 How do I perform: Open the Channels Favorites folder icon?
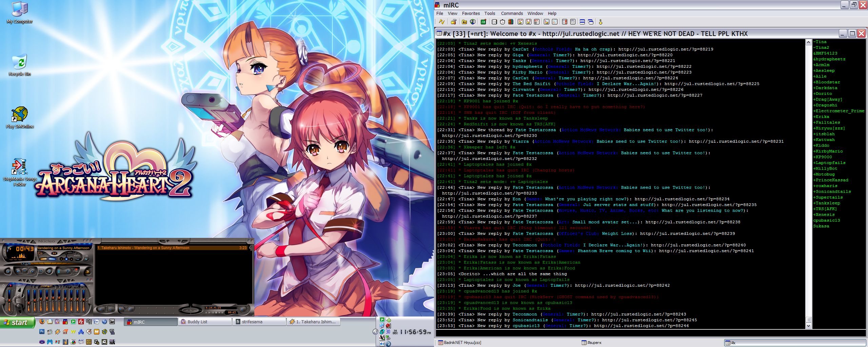(464, 22)
